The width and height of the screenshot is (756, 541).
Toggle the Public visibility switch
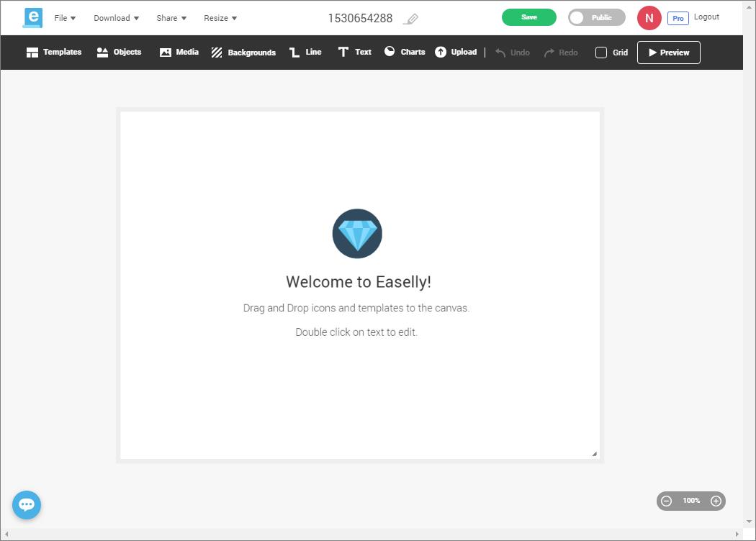tap(596, 17)
